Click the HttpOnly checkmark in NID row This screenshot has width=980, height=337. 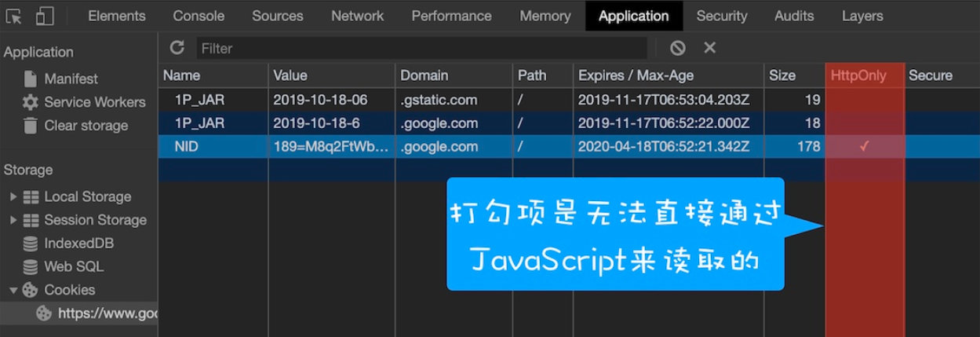tap(865, 146)
